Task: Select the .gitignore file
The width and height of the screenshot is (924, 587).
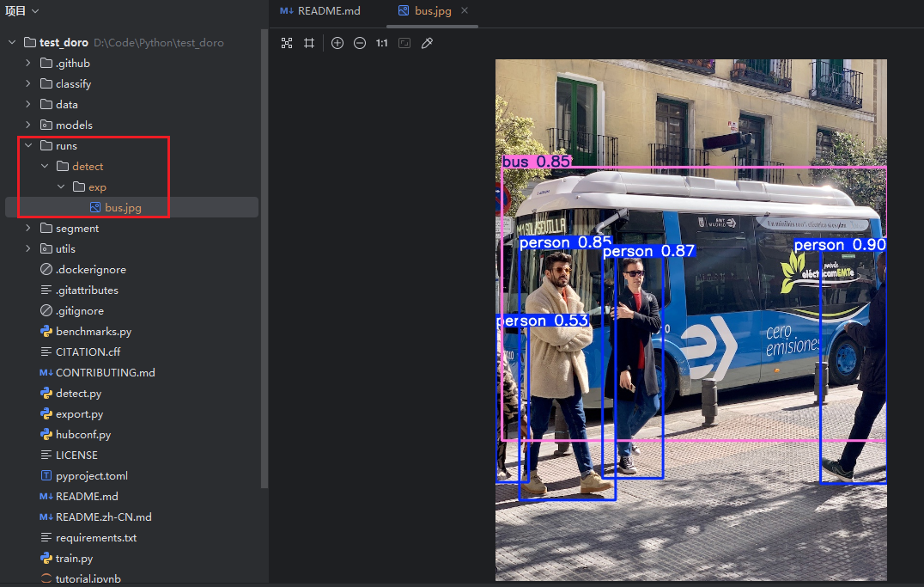Action: point(131,311)
